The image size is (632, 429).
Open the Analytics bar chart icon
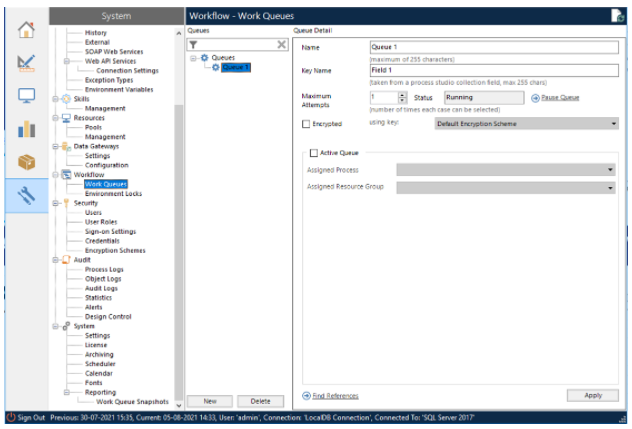(26, 129)
